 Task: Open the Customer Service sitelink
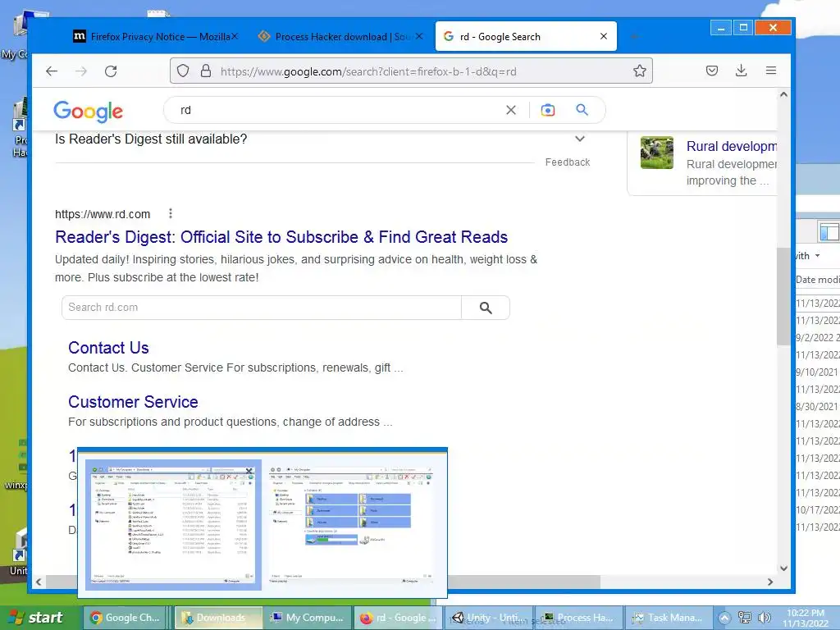(133, 402)
